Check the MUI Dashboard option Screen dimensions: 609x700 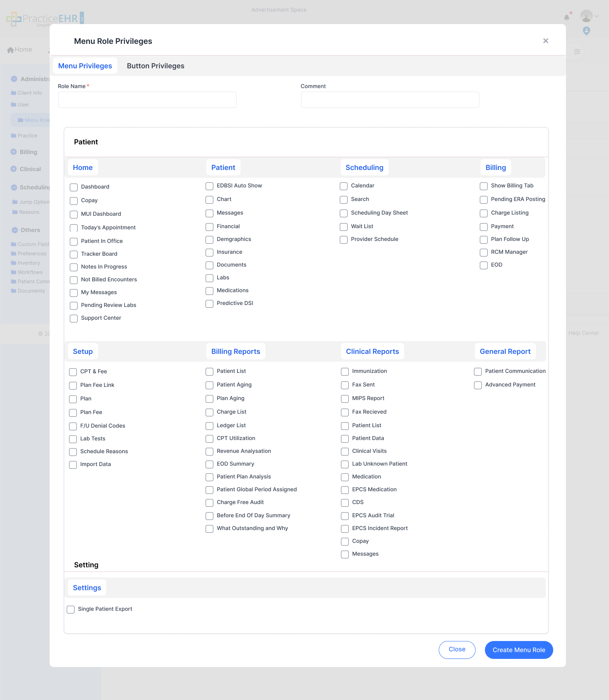click(x=74, y=215)
